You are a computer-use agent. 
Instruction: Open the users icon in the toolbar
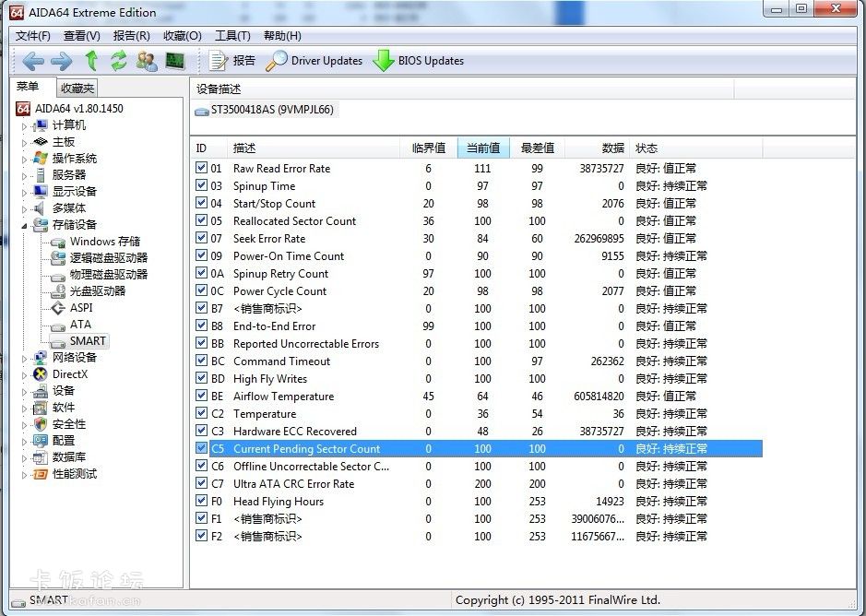click(147, 61)
